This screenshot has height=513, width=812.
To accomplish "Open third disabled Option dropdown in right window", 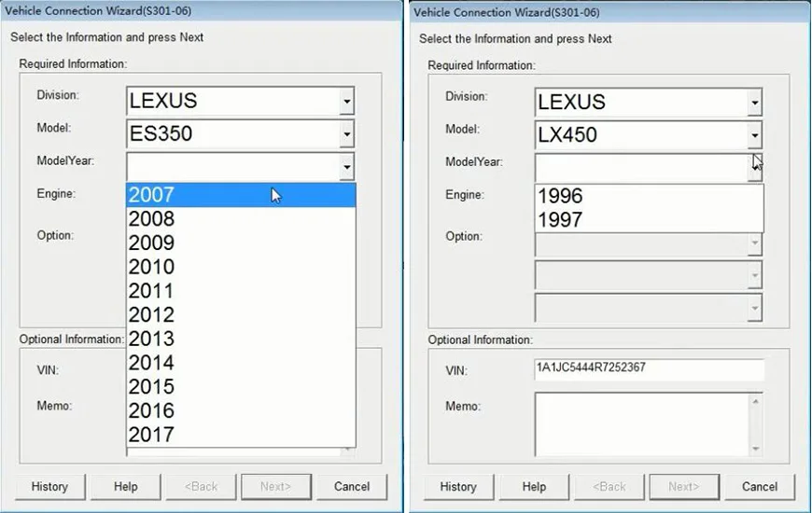I will (x=754, y=308).
